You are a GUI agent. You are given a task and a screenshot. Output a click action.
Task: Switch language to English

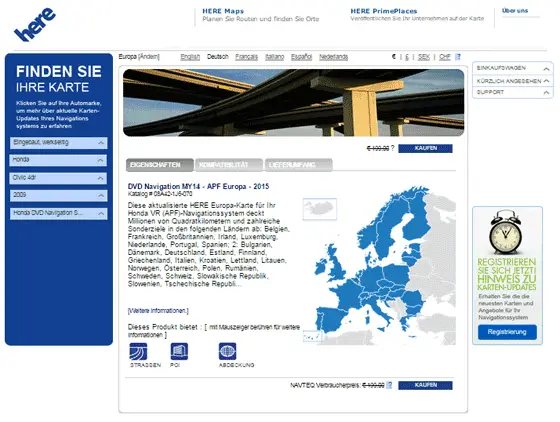[x=190, y=57]
